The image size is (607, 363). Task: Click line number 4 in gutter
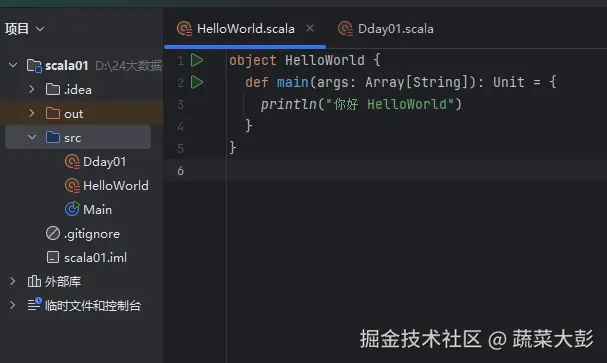click(x=180, y=127)
